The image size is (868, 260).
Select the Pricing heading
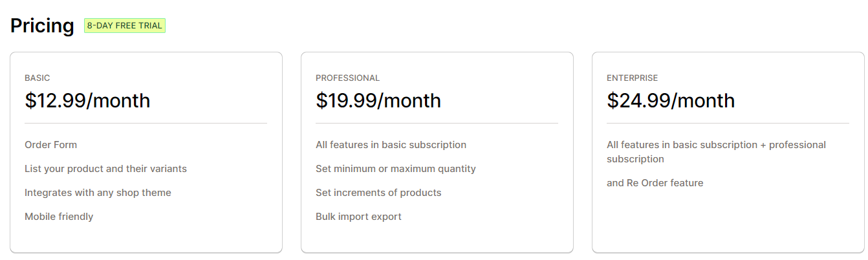(42, 26)
